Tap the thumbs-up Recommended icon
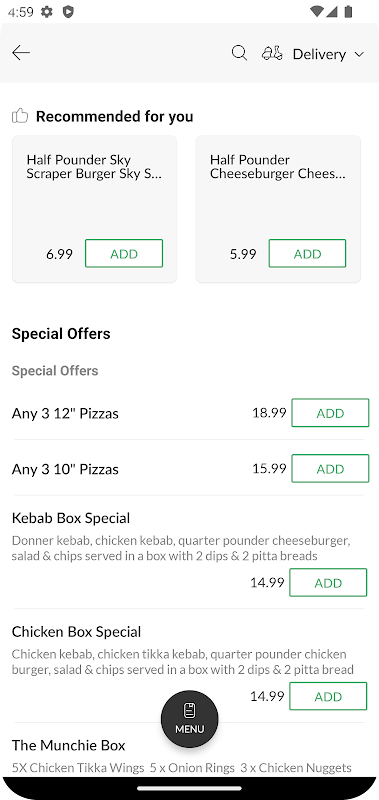The width and height of the screenshot is (379, 800). [x=20, y=116]
